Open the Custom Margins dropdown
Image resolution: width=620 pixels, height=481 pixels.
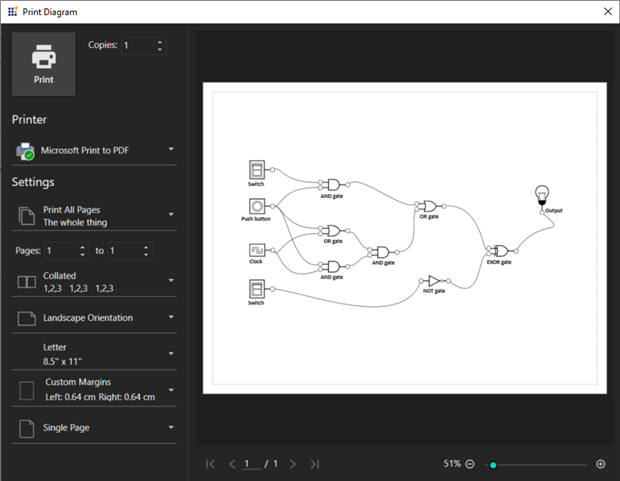[94, 390]
